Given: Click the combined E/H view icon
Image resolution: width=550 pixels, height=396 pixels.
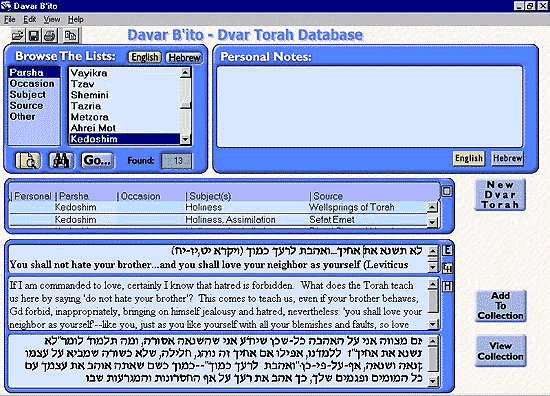Looking at the screenshot, I should pyautogui.click(x=447, y=268).
